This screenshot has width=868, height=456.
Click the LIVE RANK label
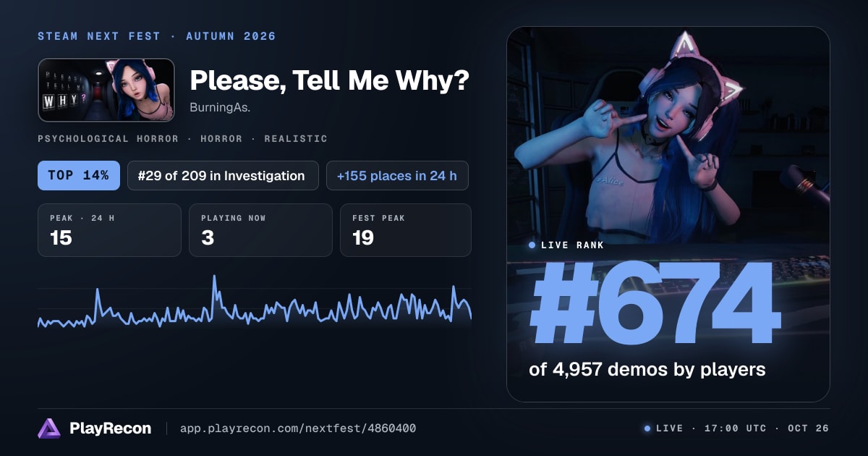coord(572,245)
